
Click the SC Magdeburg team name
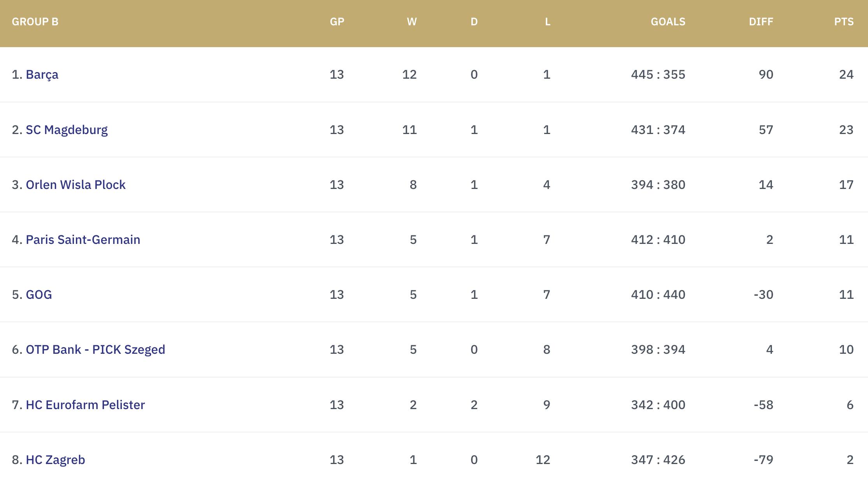[x=67, y=130]
